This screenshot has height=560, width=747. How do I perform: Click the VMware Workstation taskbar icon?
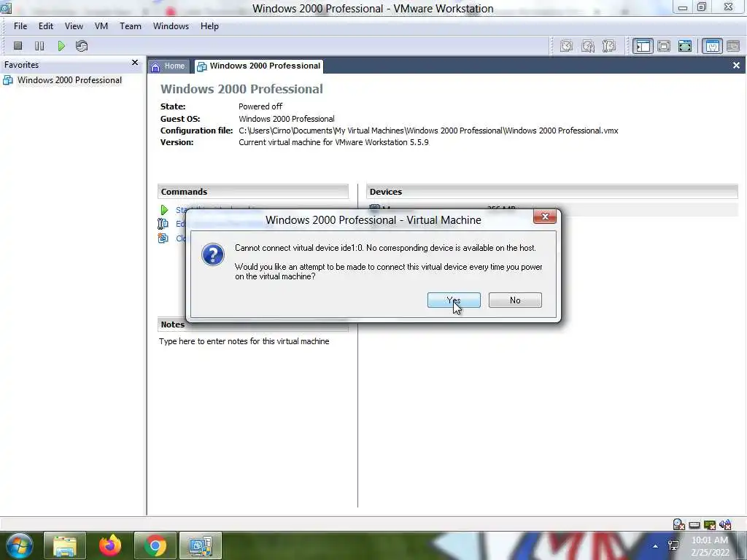pyautogui.click(x=201, y=545)
